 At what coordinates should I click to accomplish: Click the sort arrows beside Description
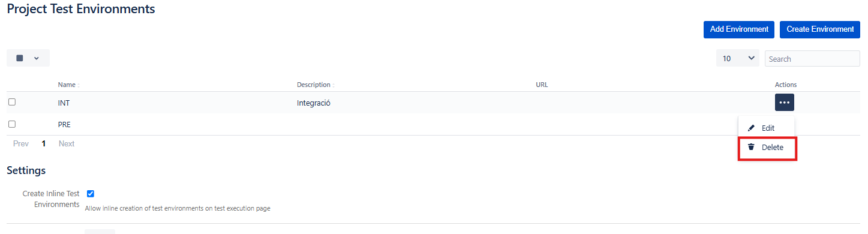click(334, 85)
